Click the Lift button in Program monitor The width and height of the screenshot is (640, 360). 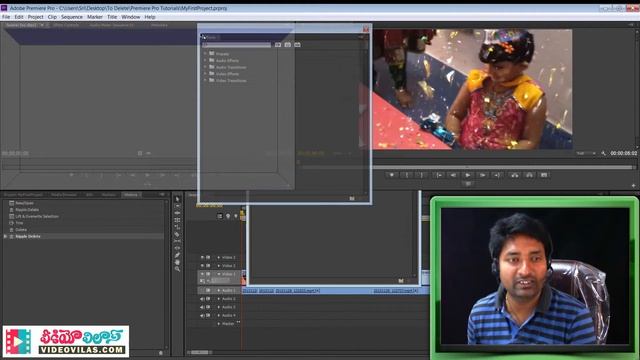(x=515, y=175)
